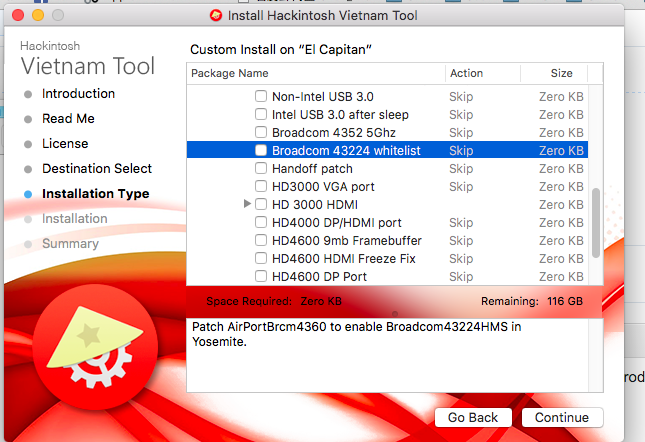Tick the Handoff patch checkbox
This screenshot has width=645, height=442.
pos(261,169)
